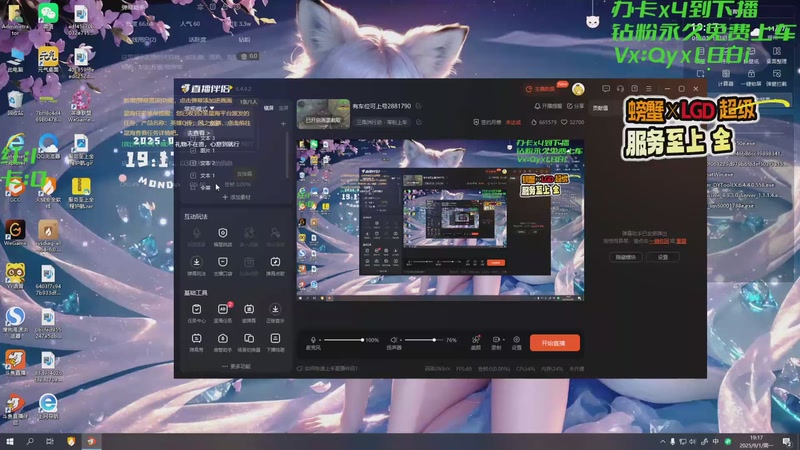Open the 正版音乐 music tool
The image size is (800, 450).
pos(275,312)
